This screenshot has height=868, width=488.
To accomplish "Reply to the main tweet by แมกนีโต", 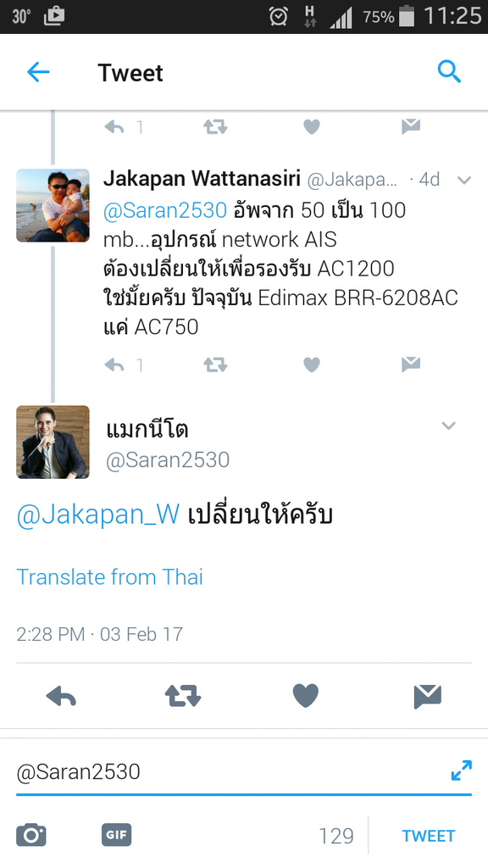I will click(61, 696).
